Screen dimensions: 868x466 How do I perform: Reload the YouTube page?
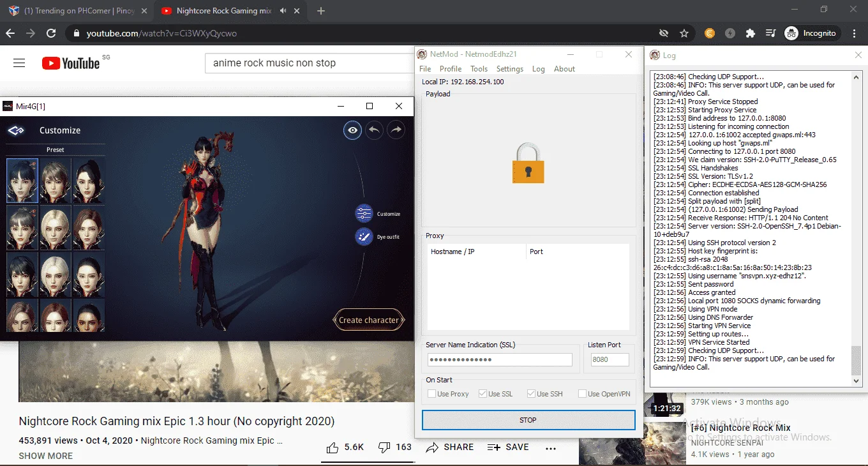tap(51, 33)
